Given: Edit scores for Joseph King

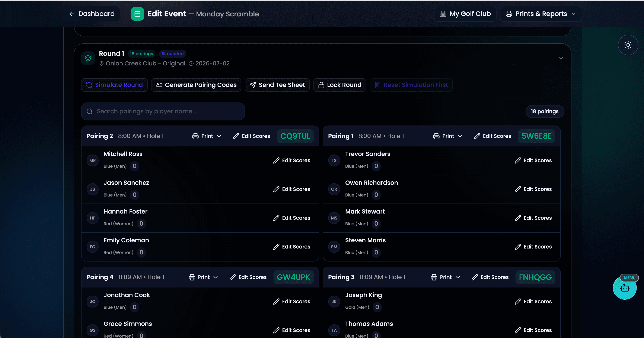Looking at the screenshot, I should click(x=533, y=302).
